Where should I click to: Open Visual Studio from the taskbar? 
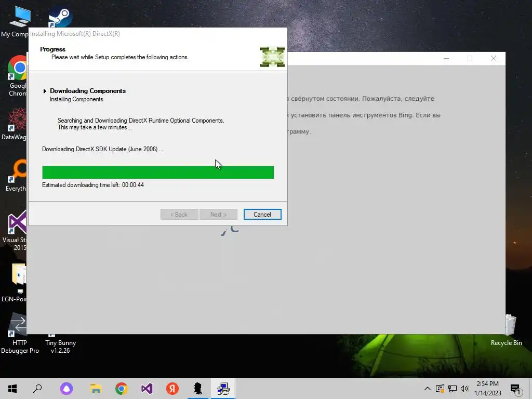coord(147,389)
